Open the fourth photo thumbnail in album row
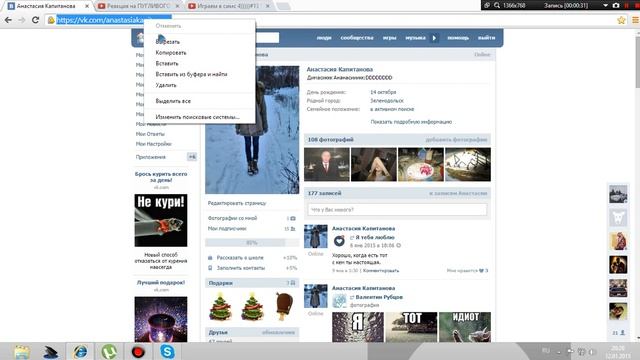Screen dimensions: 640x360 point(468,164)
